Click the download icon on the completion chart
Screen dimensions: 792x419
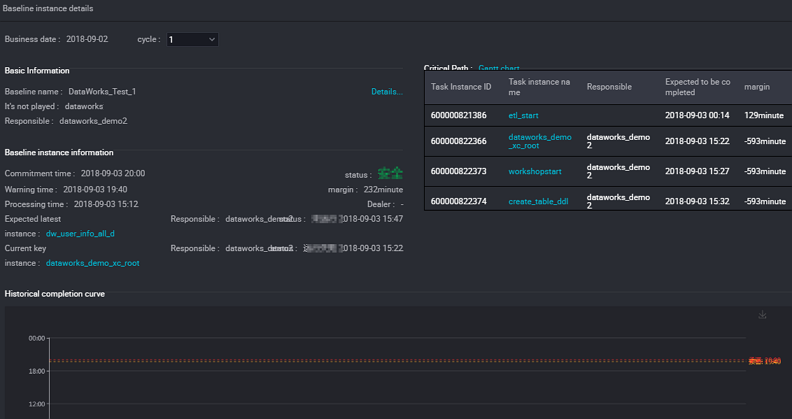click(763, 315)
